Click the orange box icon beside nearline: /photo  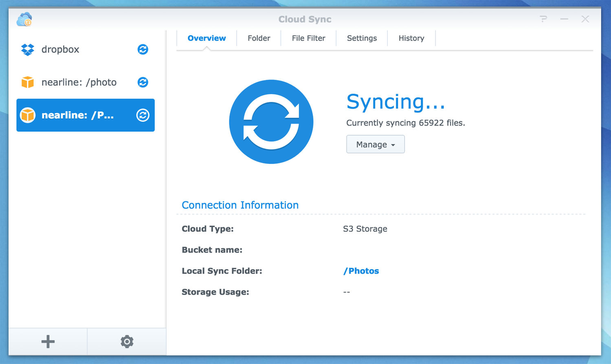click(28, 82)
